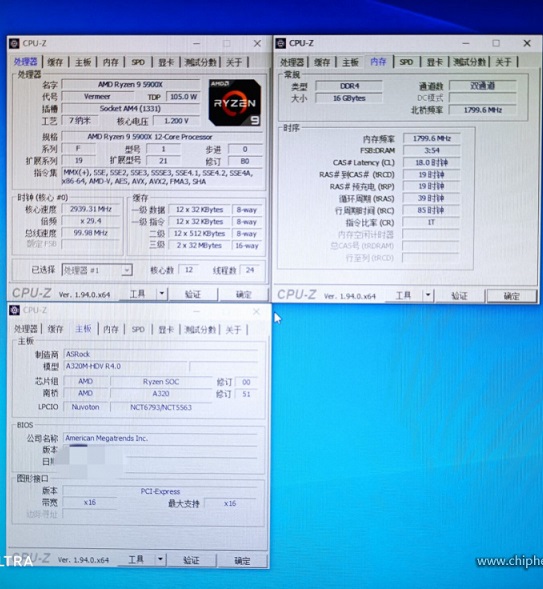This screenshot has height=589, width=543.
Task: Click the Socket AM4 (1331) value
Action: [131, 109]
